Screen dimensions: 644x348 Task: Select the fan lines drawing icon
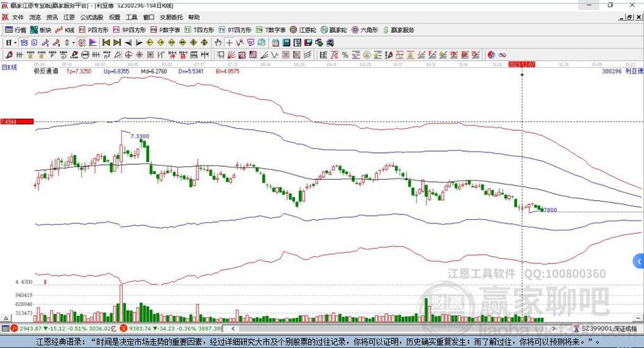(231, 54)
